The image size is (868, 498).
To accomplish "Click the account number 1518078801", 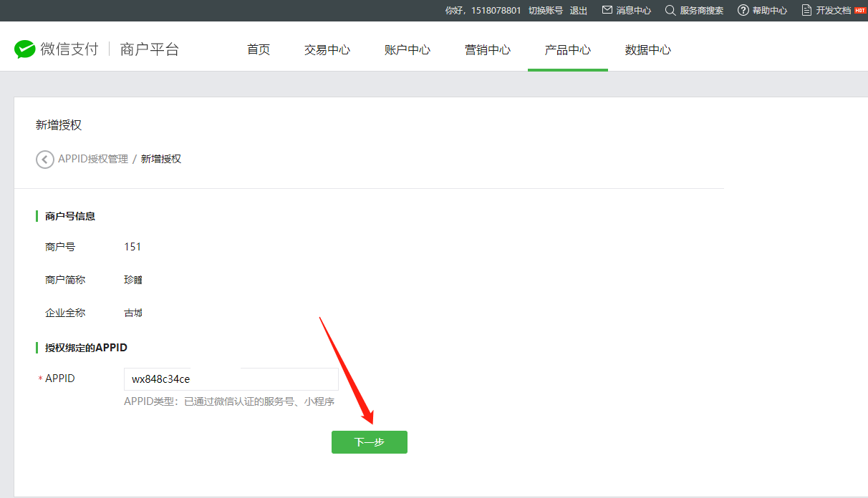I will [496, 10].
